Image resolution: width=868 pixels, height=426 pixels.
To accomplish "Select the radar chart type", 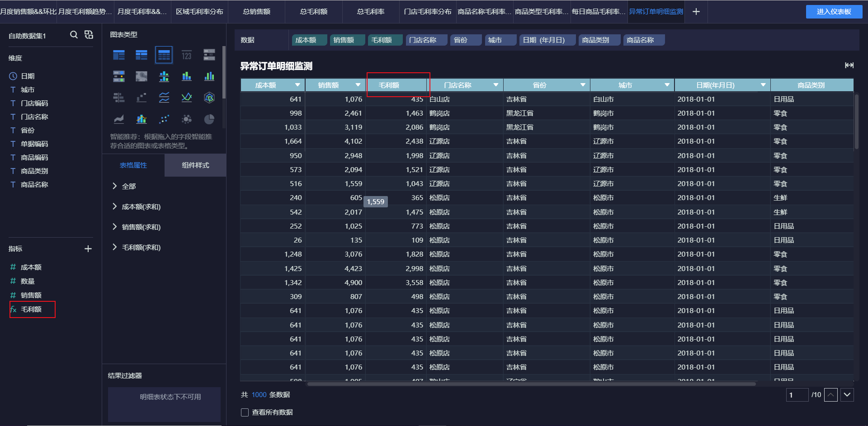I will (x=209, y=98).
